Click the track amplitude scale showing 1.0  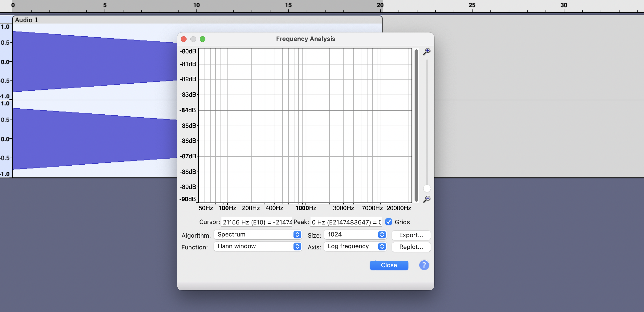[x=5, y=27]
